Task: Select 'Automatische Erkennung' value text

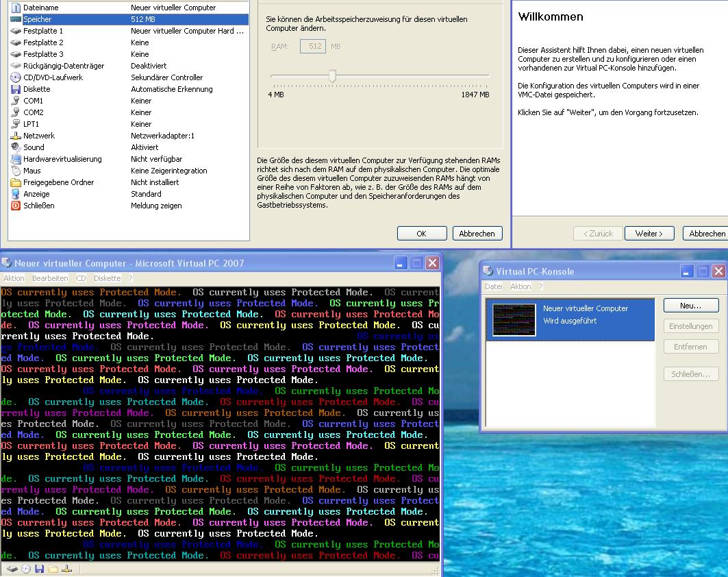Action: pos(172,89)
